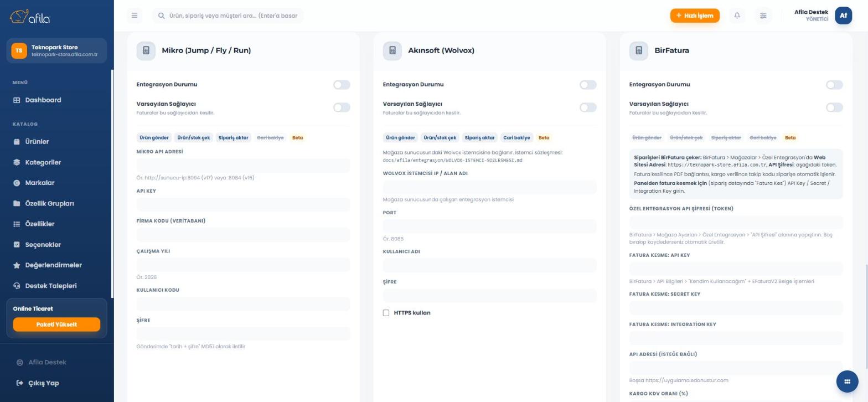Open Teknopark Store selector
Image resolution: width=868 pixels, height=402 pixels.
[x=56, y=50]
